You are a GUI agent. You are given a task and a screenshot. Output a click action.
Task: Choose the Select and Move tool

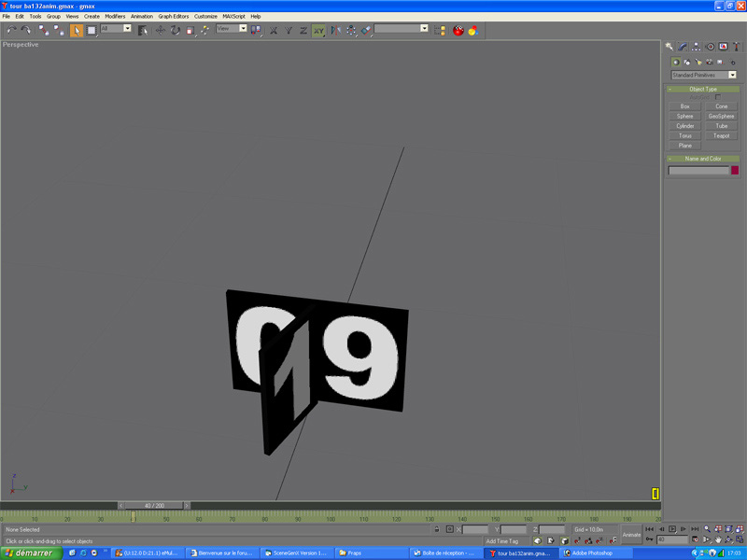pos(160,31)
